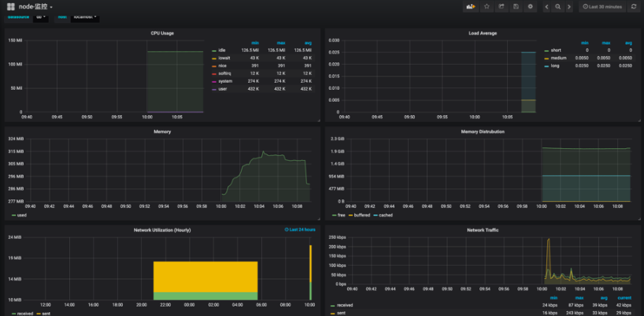Open the Memory panel title menu

(x=162, y=132)
